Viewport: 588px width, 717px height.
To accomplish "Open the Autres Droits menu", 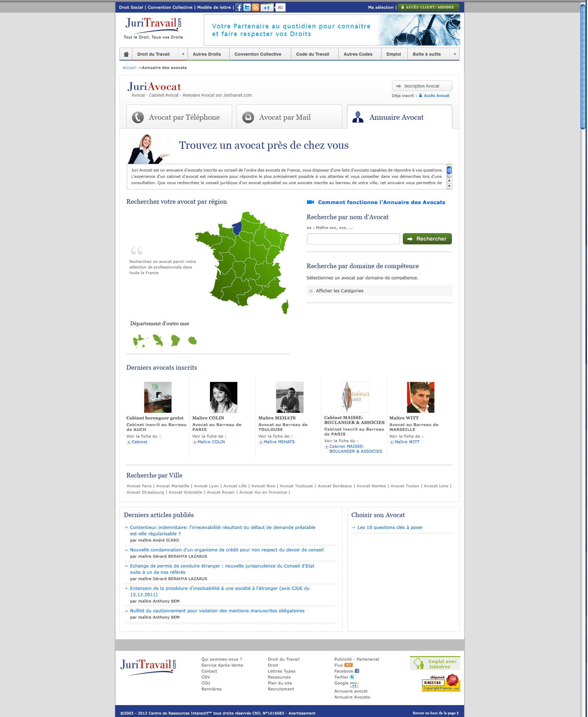I will [207, 54].
